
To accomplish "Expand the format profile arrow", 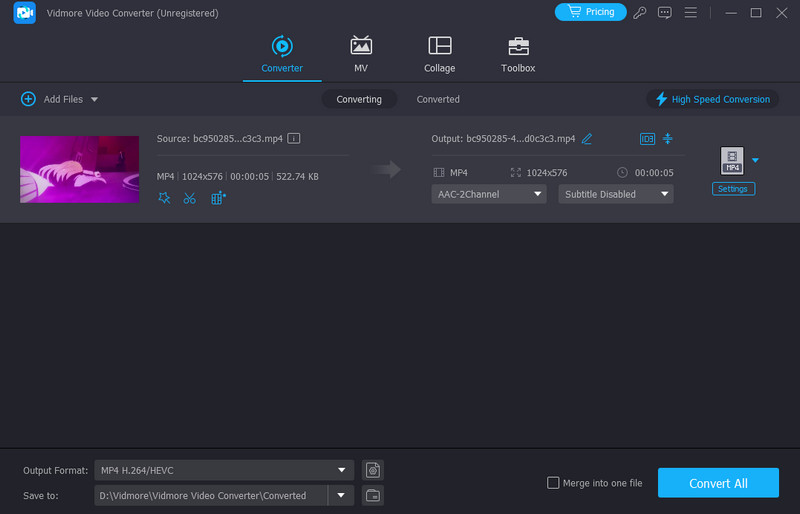I will (x=755, y=160).
